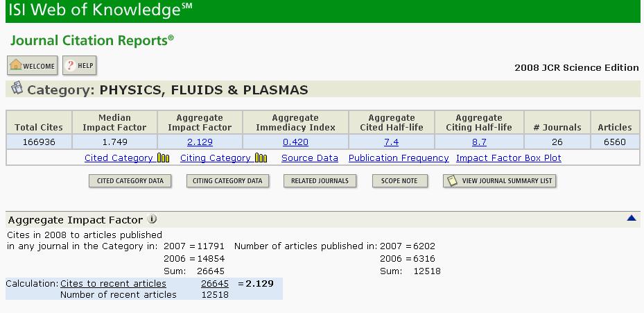Click the Cites to recent articles link
This screenshot has width=644, height=313.
pos(114,283)
